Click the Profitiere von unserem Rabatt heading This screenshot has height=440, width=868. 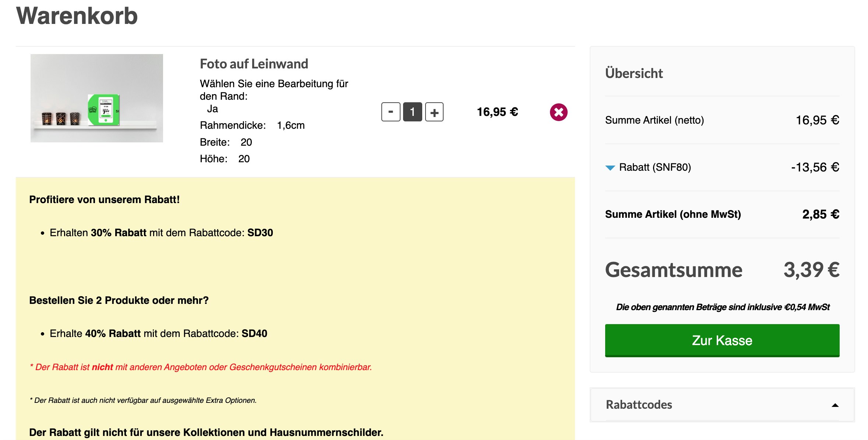[x=104, y=199]
